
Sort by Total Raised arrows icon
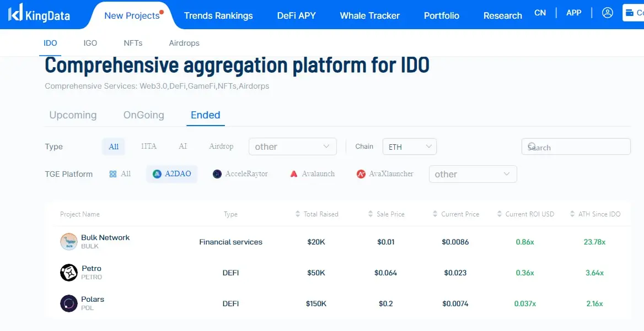coord(298,214)
